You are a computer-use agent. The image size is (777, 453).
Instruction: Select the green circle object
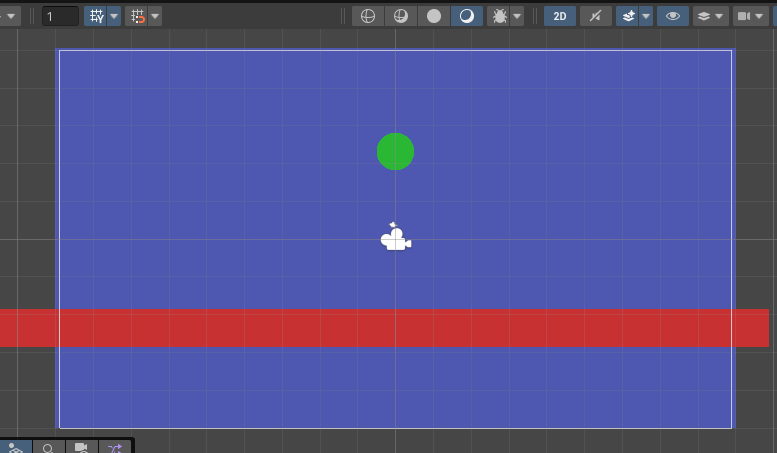click(x=395, y=151)
